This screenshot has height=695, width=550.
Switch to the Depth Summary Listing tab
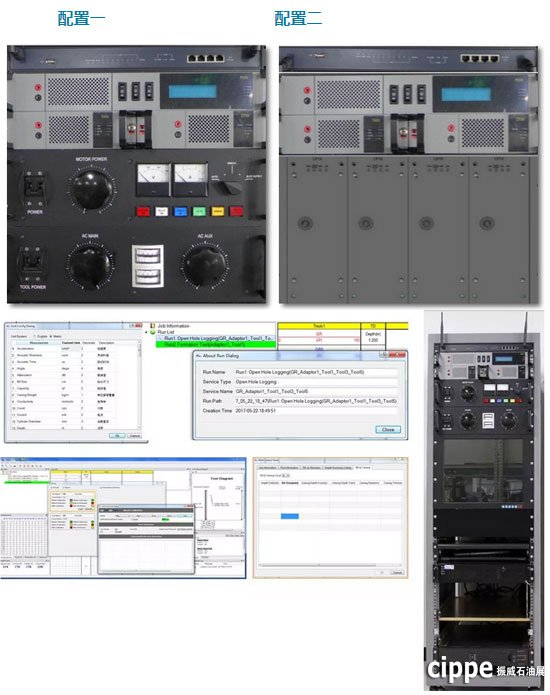[338, 468]
